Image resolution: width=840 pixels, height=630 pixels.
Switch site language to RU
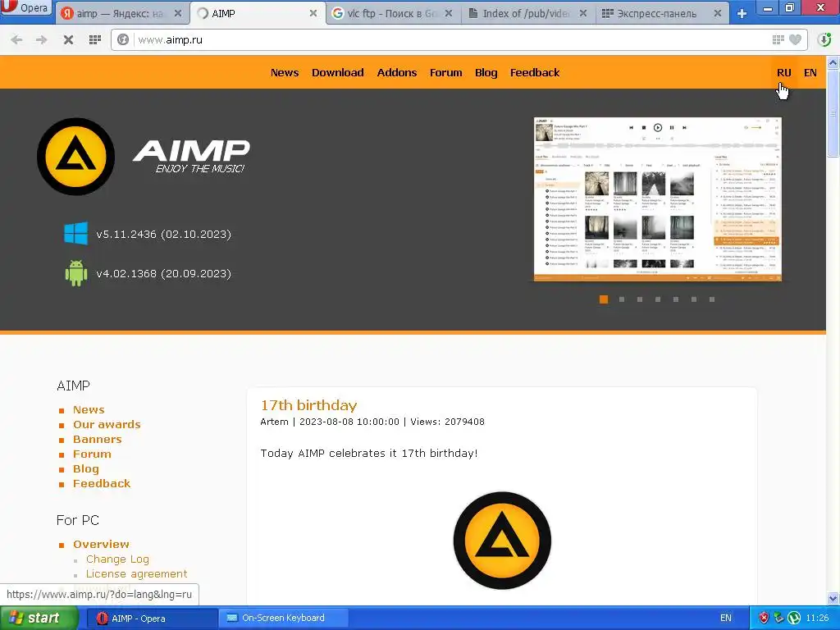coord(783,72)
